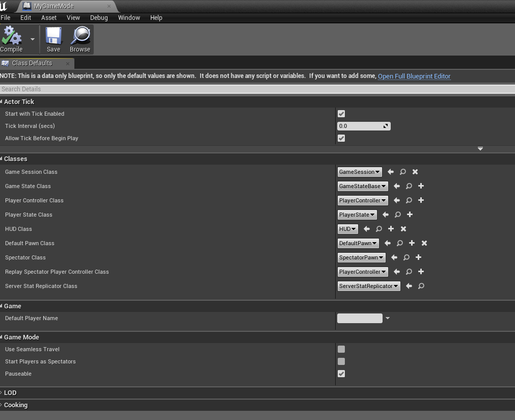Open the Spectator Class dropdown
The width and height of the screenshot is (515, 420).
coord(361,257)
